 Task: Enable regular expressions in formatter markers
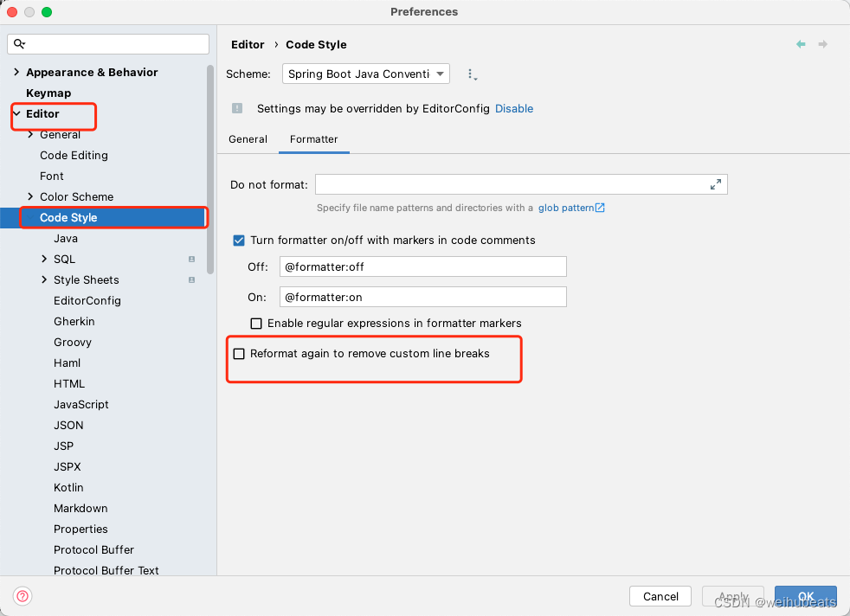(x=256, y=323)
